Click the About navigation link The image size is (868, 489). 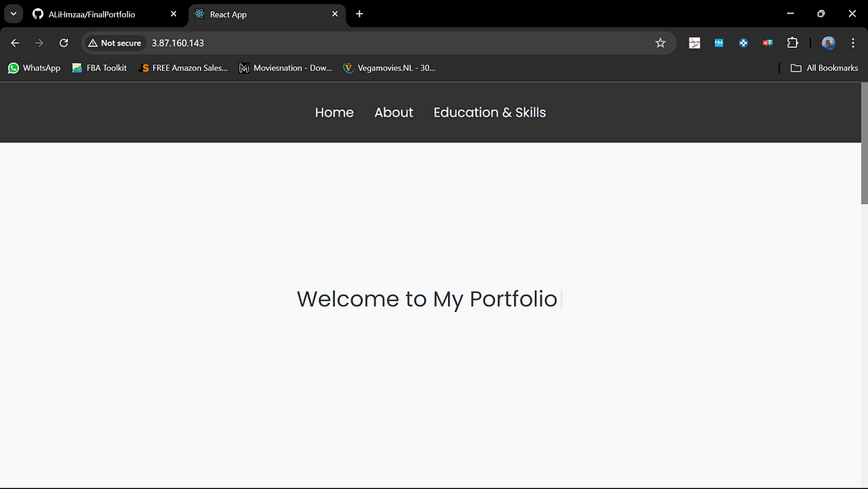pos(393,113)
